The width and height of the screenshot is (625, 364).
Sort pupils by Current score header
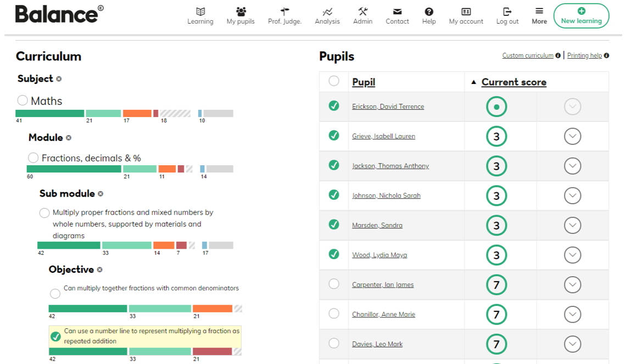(x=514, y=82)
